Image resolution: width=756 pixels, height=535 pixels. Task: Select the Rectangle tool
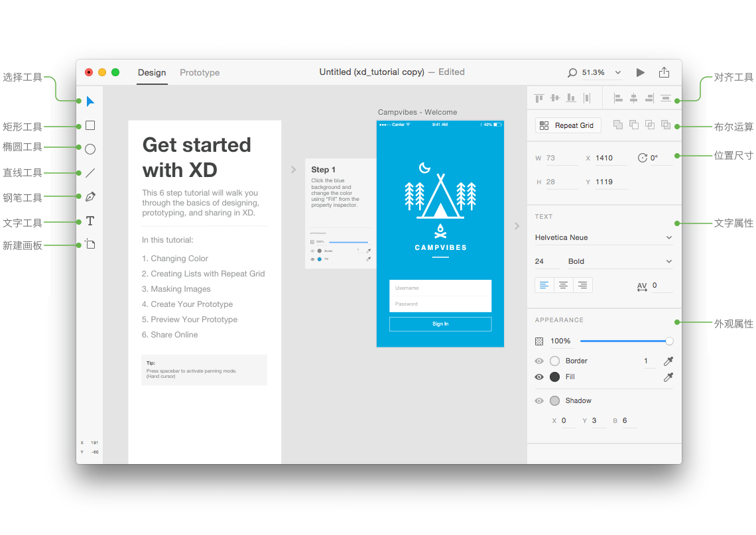coord(90,125)
